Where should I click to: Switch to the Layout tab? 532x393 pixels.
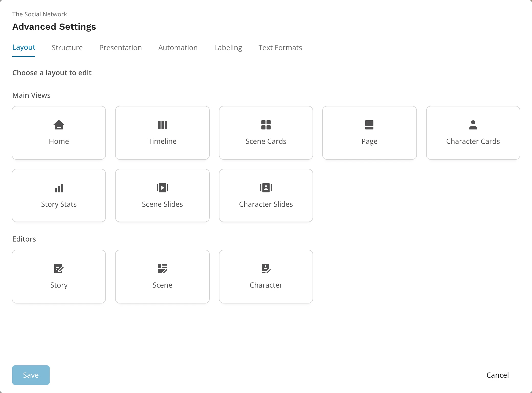click(x=24, y=48)
